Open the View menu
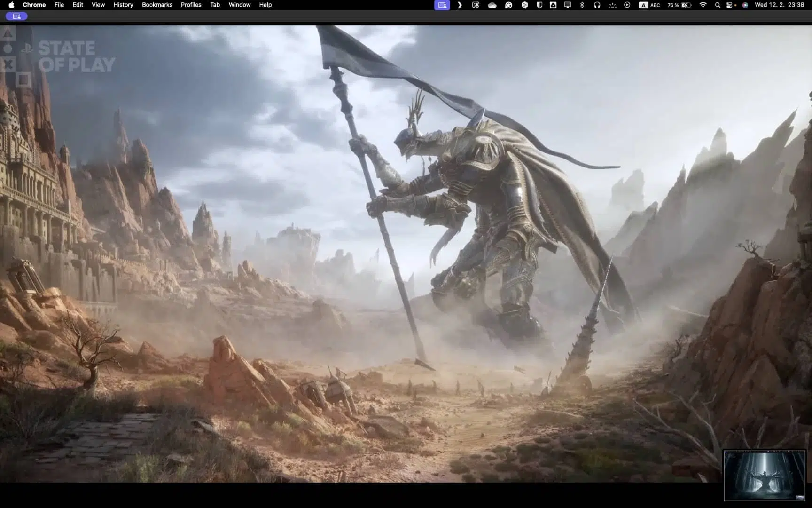Viewport: 812px width, 508px height. (x=98, y=5)
